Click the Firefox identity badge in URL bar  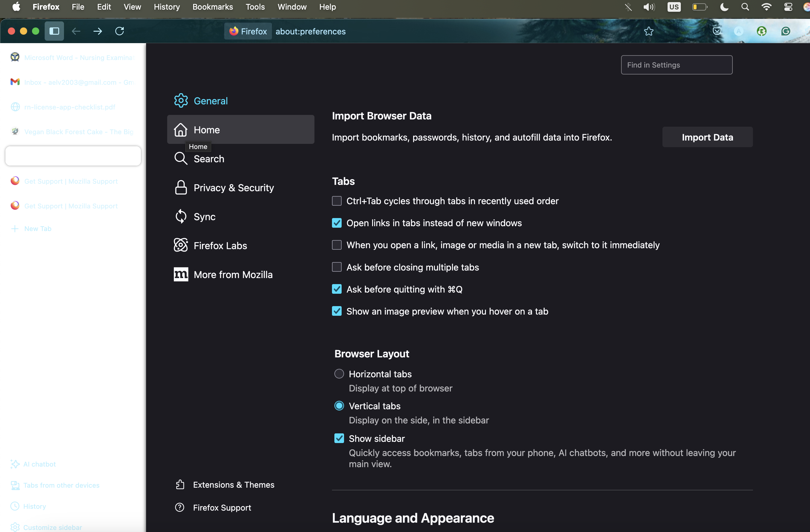pos(248,31)
